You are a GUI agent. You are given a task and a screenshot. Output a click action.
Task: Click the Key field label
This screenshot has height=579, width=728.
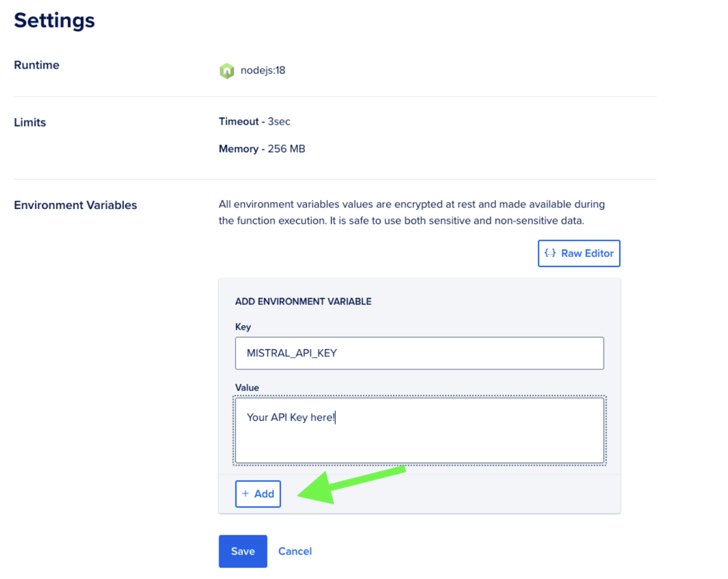(243, 327)
